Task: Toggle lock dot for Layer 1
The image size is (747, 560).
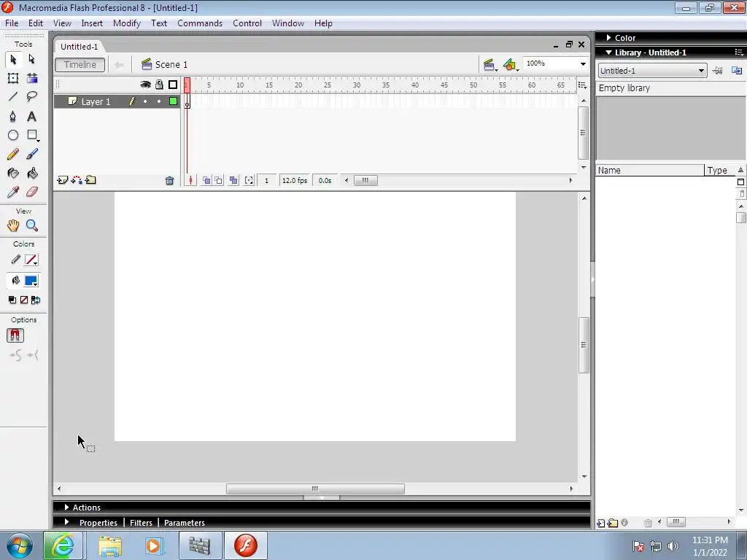Action: pos(159,101)
